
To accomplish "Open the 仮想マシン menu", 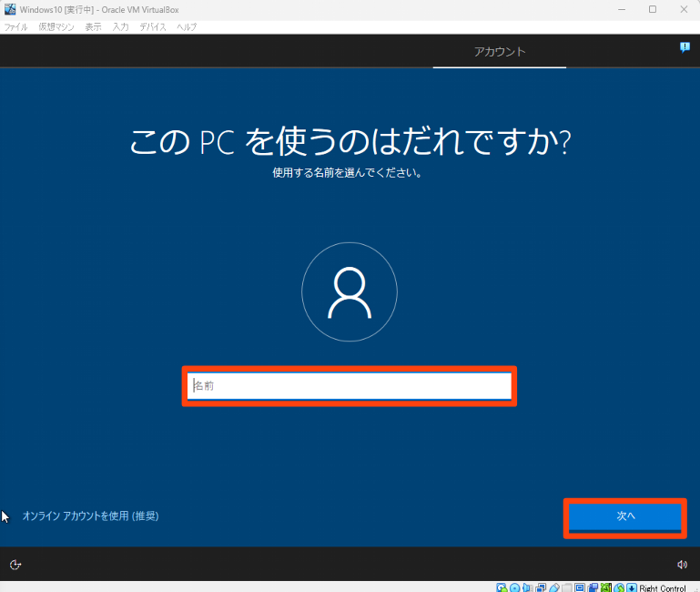I will point(56,26).
